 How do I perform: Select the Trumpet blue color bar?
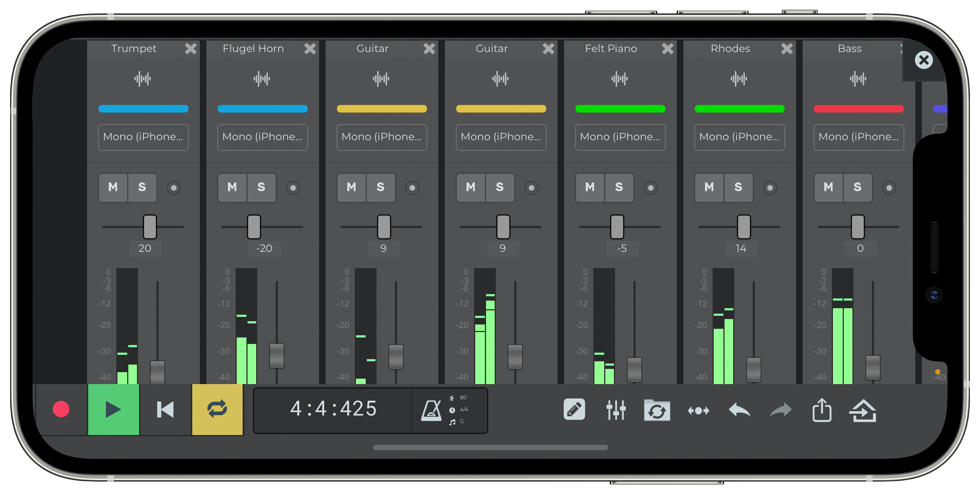pyautogui.click(x=143, y=109)
